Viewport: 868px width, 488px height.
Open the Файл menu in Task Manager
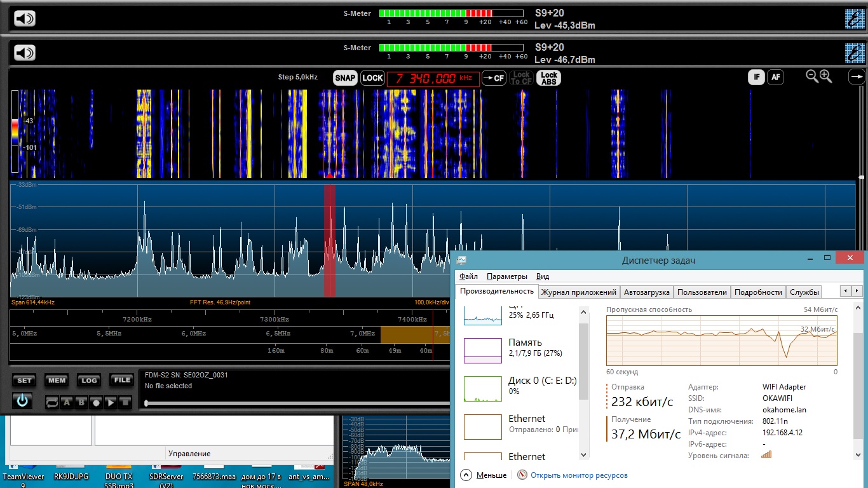tap(468, 276)
